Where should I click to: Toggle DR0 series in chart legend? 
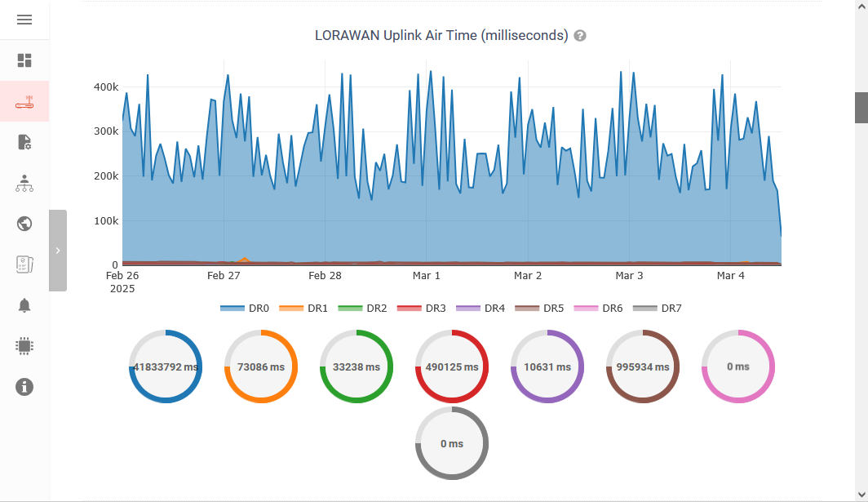click(245, 309)
